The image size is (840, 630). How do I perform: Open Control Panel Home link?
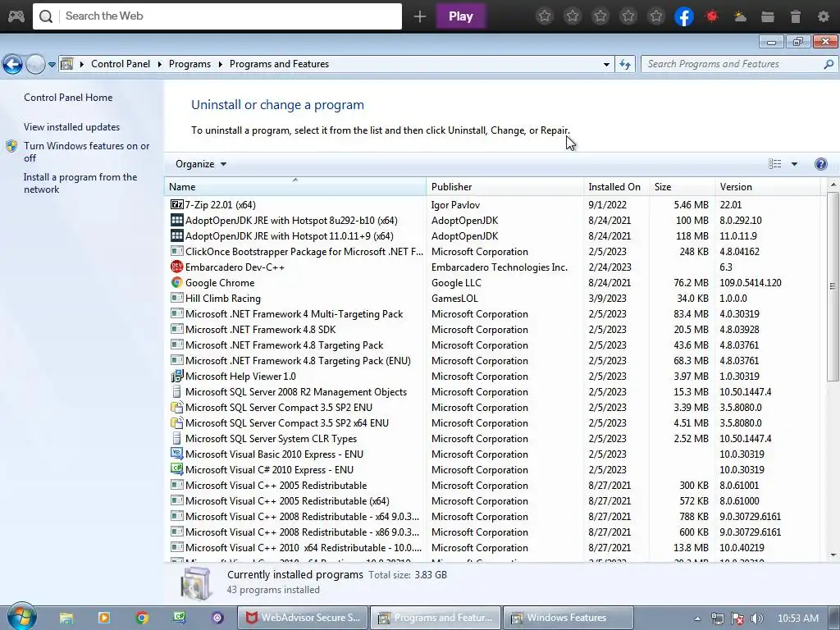68,98
